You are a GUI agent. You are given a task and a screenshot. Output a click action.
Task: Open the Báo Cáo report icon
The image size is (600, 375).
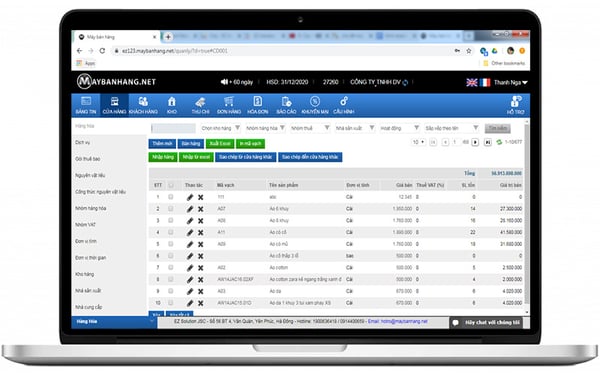click(287, 101)
